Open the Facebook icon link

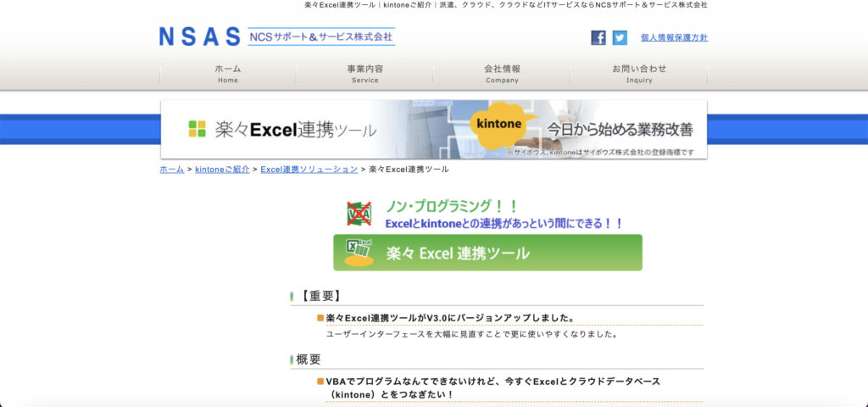coord(598,37)
